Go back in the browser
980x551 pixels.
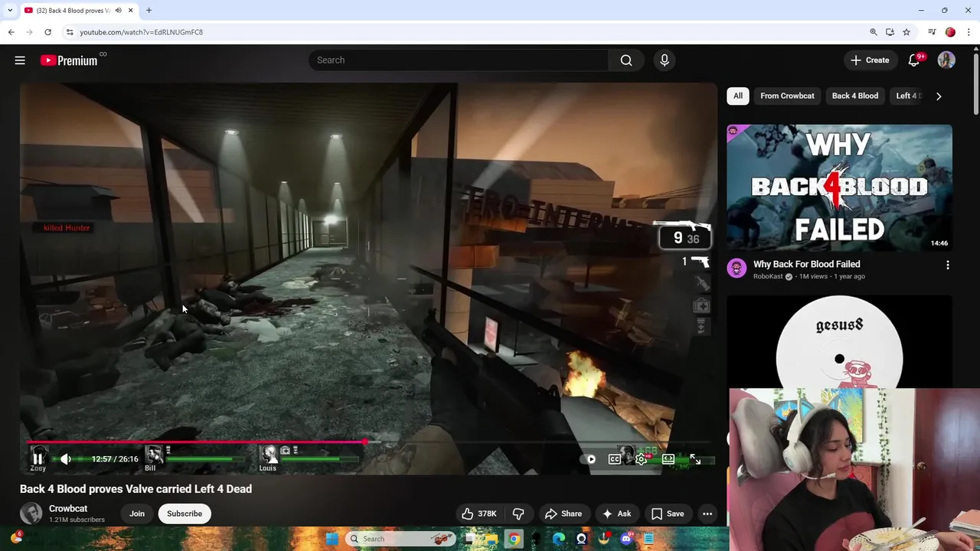pos(11,32)
